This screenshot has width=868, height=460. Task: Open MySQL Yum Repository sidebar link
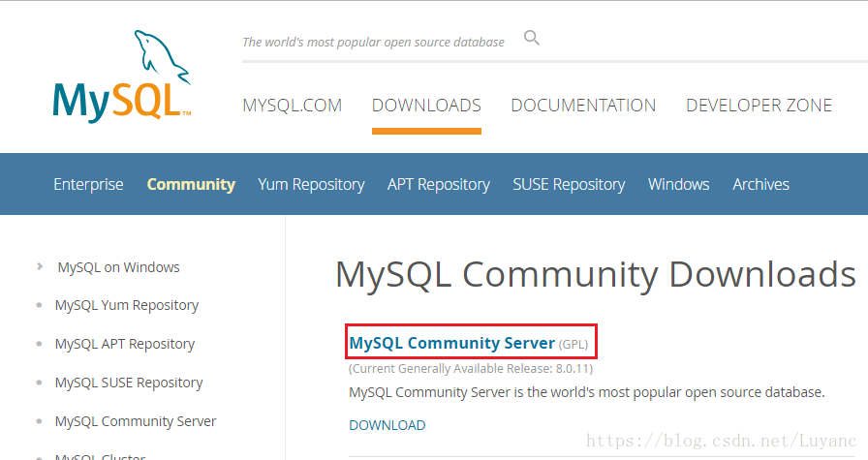(127, 306)
